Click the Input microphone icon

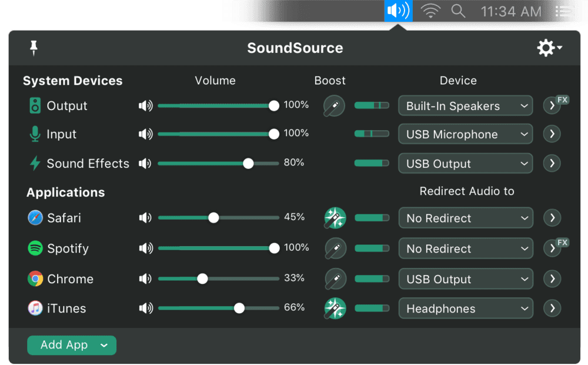[35, 134]
